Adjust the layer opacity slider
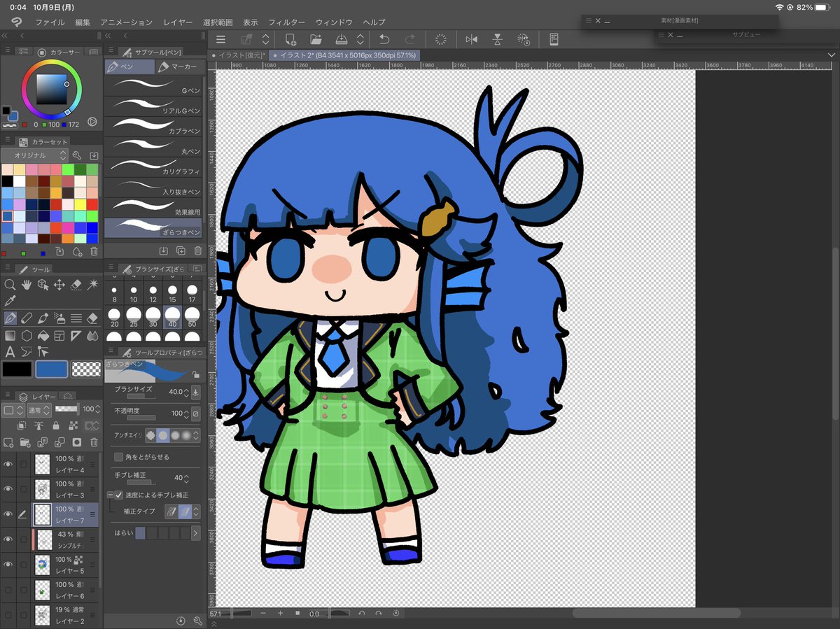This screenshot has width=840, height=629. click(x=66, y=409)
